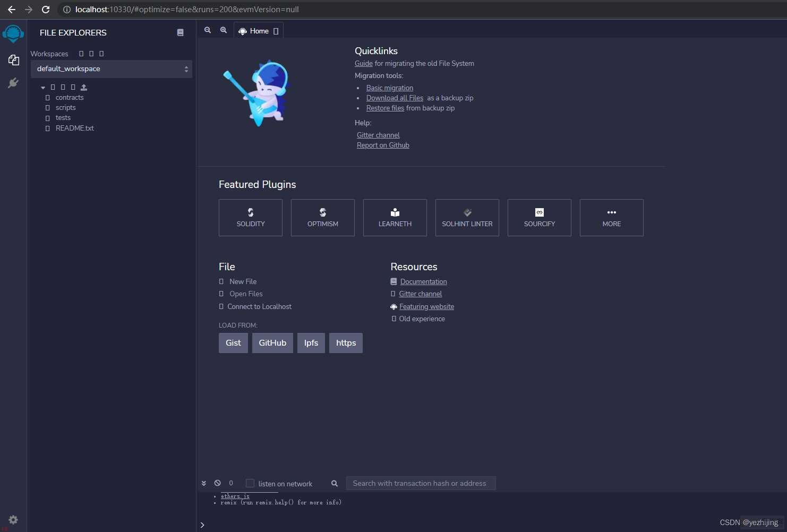Click the pending transactions counter 0

pos(231,483)
